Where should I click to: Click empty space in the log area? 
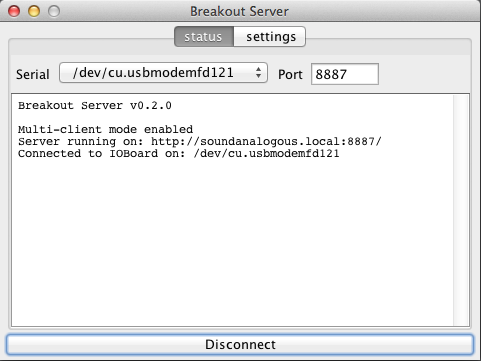click(x=230, y=243)
